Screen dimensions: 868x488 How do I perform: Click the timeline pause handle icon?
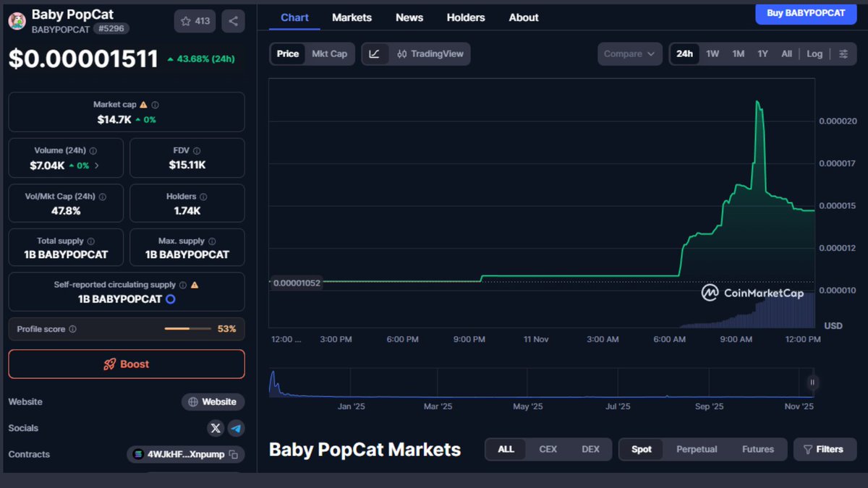[812, 382]
